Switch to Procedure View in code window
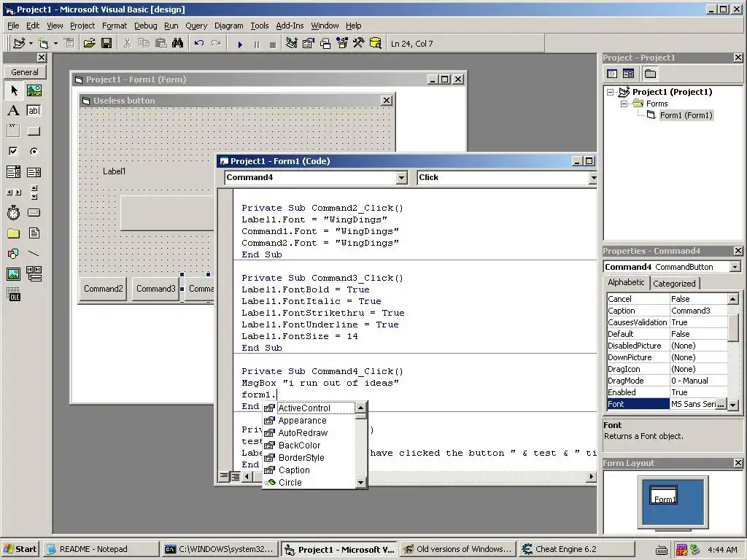Viewport: 747px width, 560px height. (x=223, y=475)
